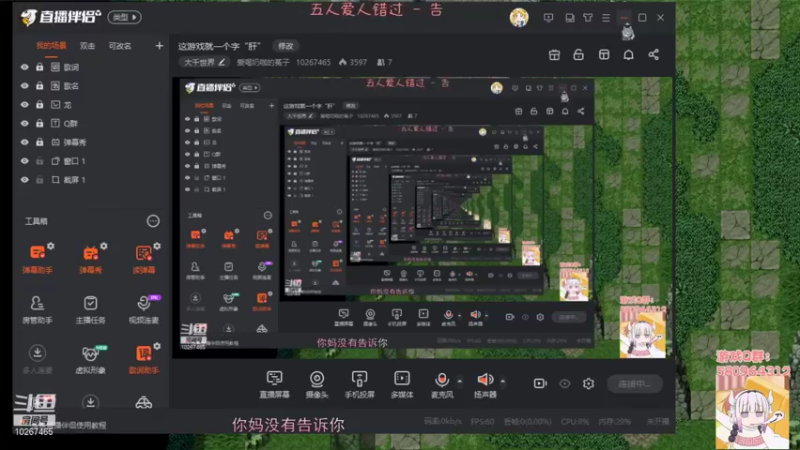
Task: Click the share icon in header
Action: (654, 55)
